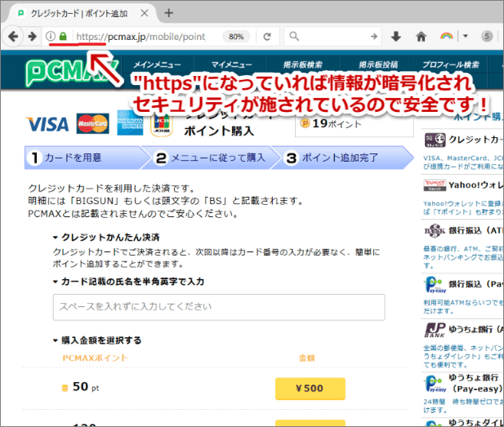Viewport: 504px width, 427px height.
Task: Click the pcmax.jp address bar URL
Action: (140, 37)
